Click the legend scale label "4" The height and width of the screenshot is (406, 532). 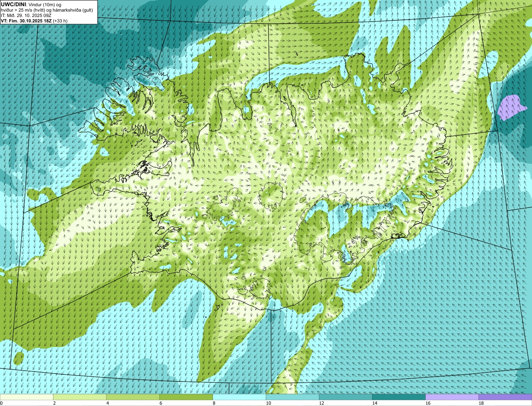tap(108, 403)
